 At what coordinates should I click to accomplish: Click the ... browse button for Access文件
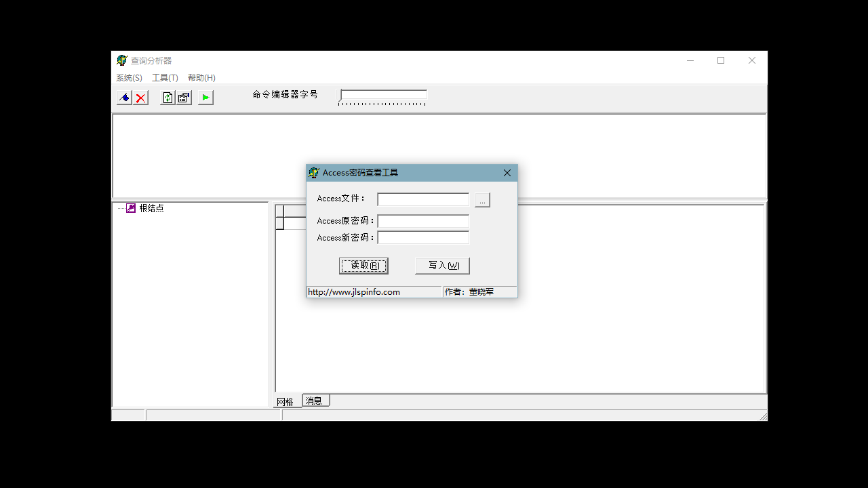pos(481,199)
